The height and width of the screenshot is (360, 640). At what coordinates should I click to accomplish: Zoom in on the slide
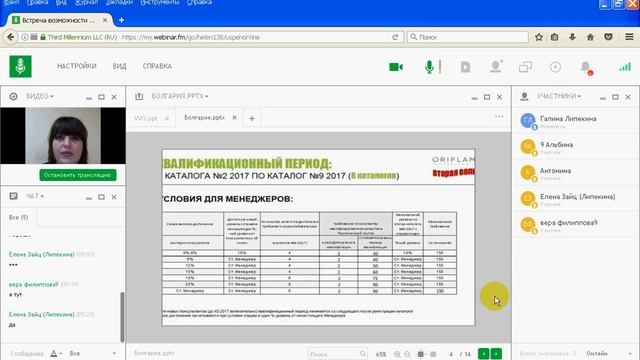[397, 354]
